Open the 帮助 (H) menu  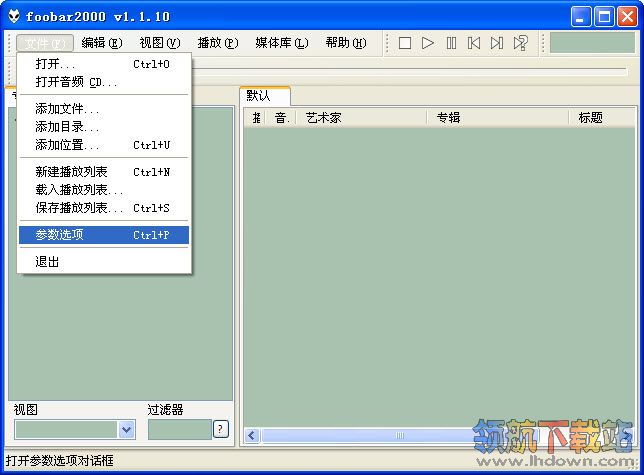pos(346,43)
